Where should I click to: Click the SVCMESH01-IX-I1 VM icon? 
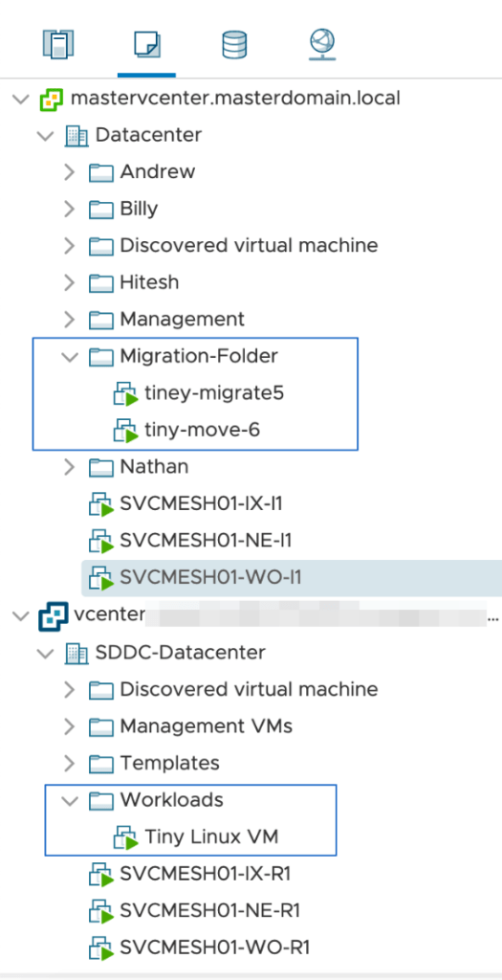click(x=100, y=503)
